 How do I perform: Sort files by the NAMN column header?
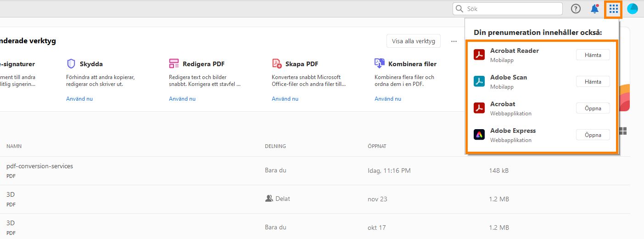[x=14, y=146]
